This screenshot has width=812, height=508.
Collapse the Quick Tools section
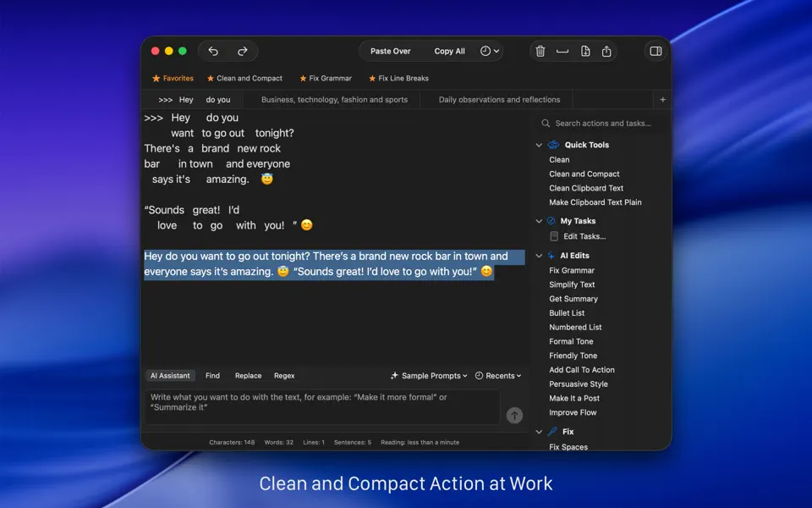click(539, 144)
